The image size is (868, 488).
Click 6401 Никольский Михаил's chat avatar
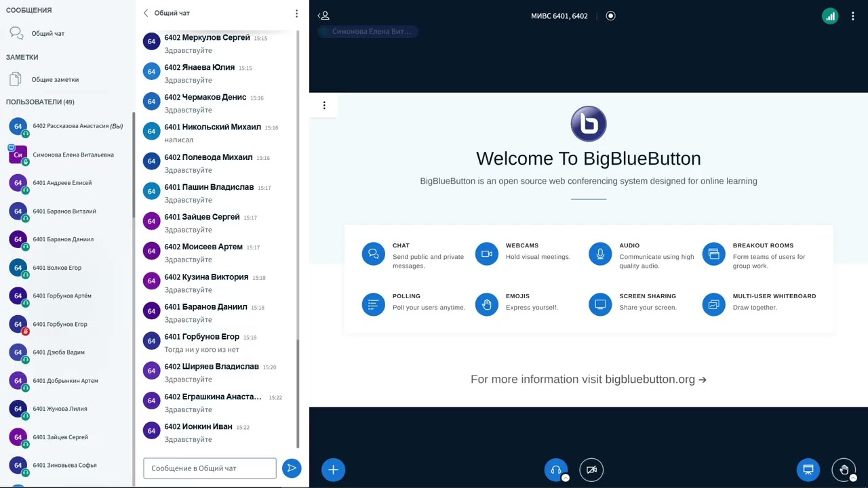coord(151,131)
